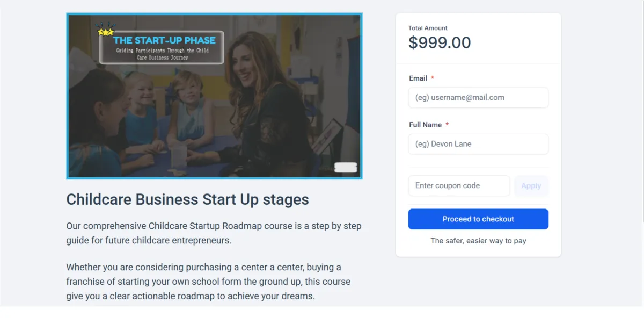Focus the Full Name input field
This screenshot has height=331, width=644.
[x=478, y=144]
